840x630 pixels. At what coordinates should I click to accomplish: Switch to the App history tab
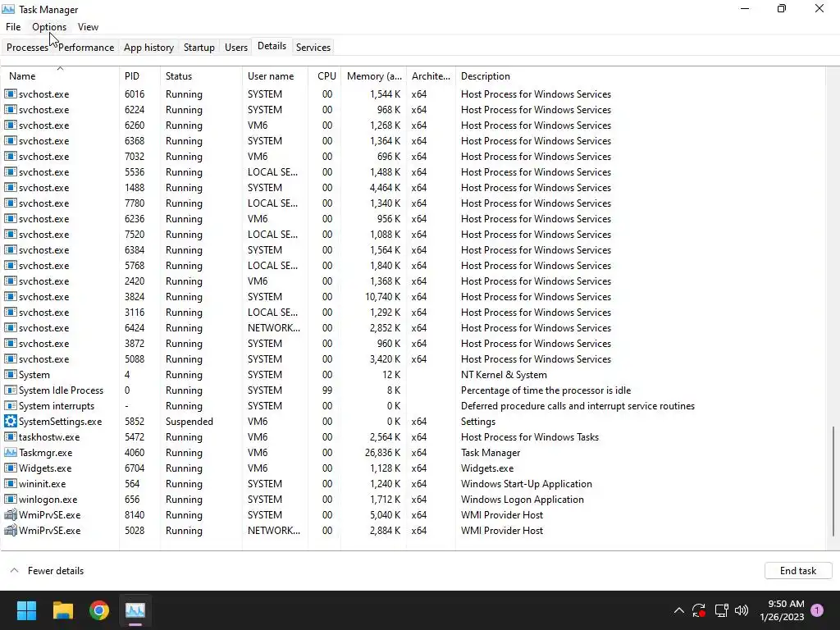(149, 47)
